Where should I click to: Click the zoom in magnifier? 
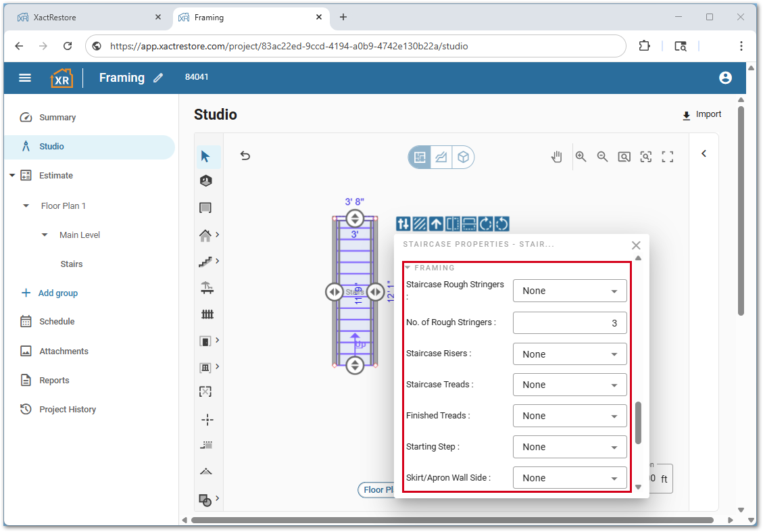[x=581, y=157]
